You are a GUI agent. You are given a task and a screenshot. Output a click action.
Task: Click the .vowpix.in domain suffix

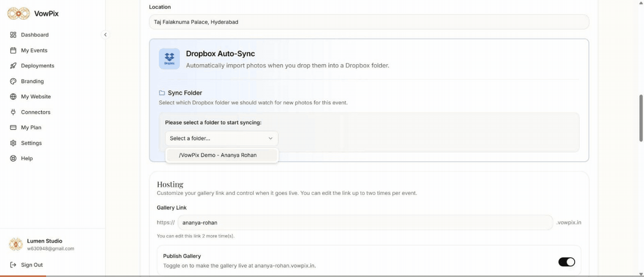pos(569,222)
